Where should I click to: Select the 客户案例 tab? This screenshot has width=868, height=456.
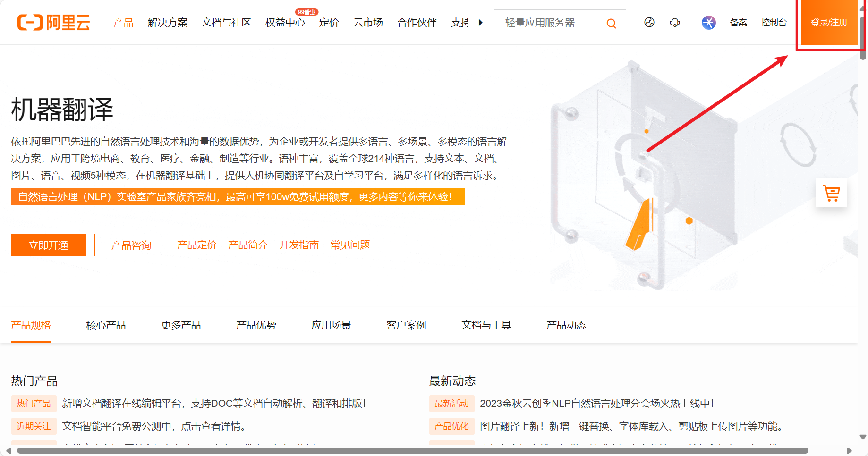[x=406, y=325]
